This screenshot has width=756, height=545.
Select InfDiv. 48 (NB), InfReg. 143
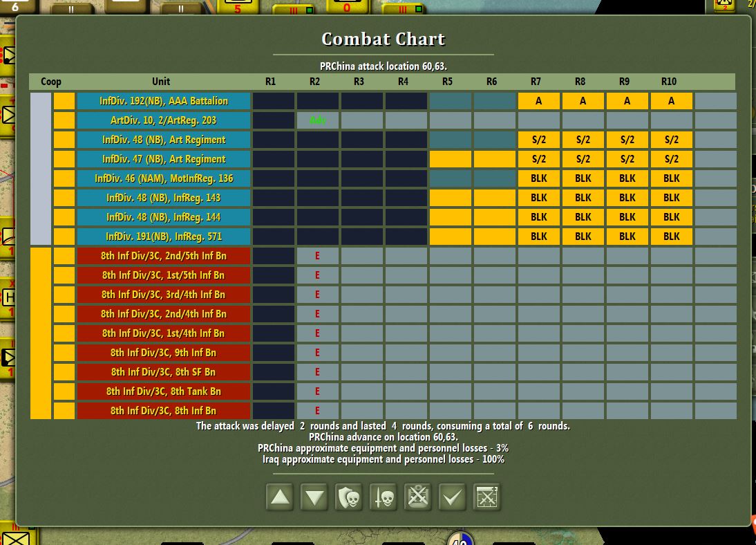[164, 197]
